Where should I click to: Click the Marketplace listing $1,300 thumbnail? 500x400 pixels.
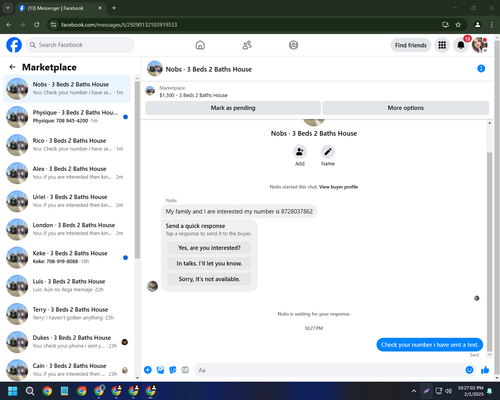150,91
